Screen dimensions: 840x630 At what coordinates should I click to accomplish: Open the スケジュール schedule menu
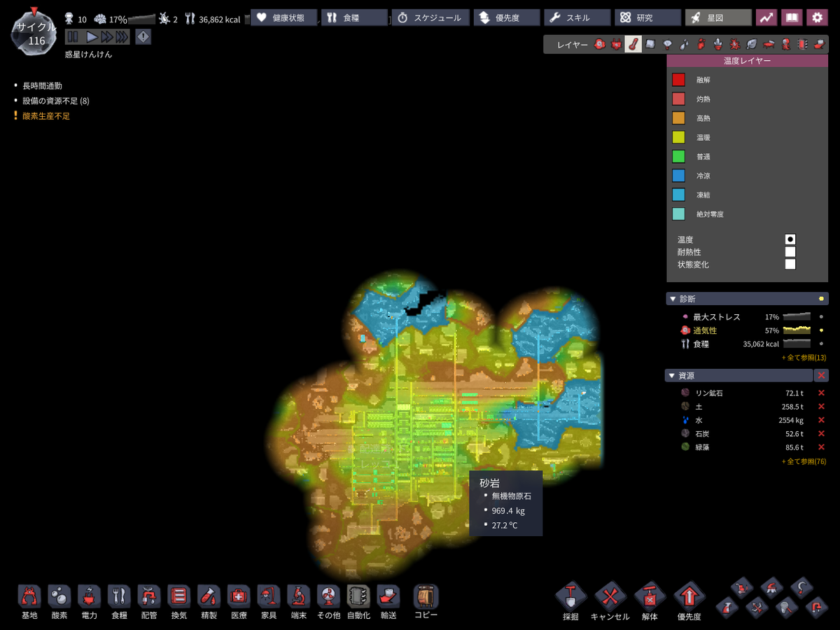pos(429,17)
